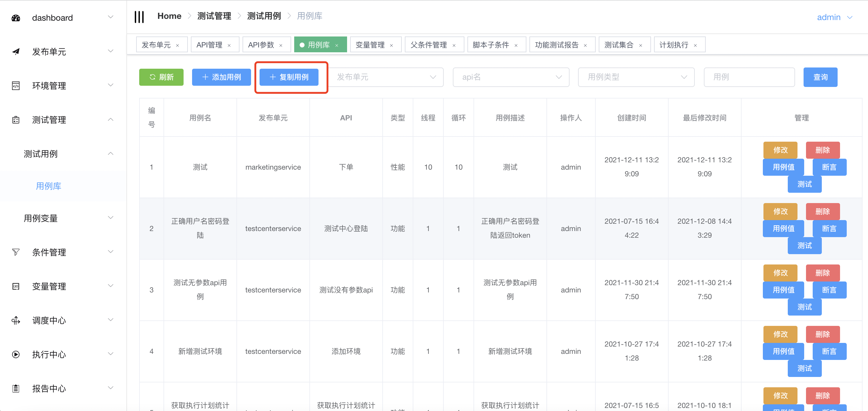Click the 创建时间 column header
The height and width of the screenshot is (411, 868).
(632, 118)
